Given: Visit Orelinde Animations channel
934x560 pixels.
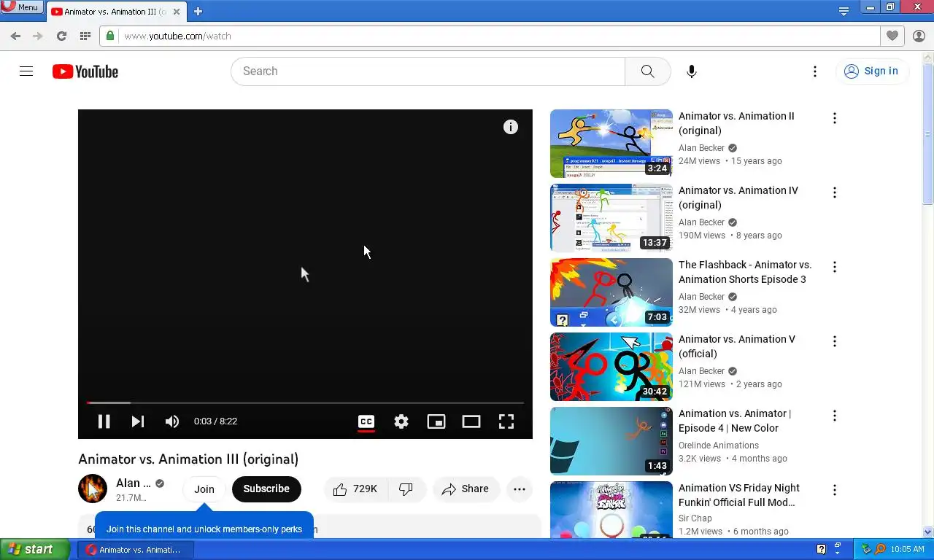Looking at the screenshot, I should [719, 446].
